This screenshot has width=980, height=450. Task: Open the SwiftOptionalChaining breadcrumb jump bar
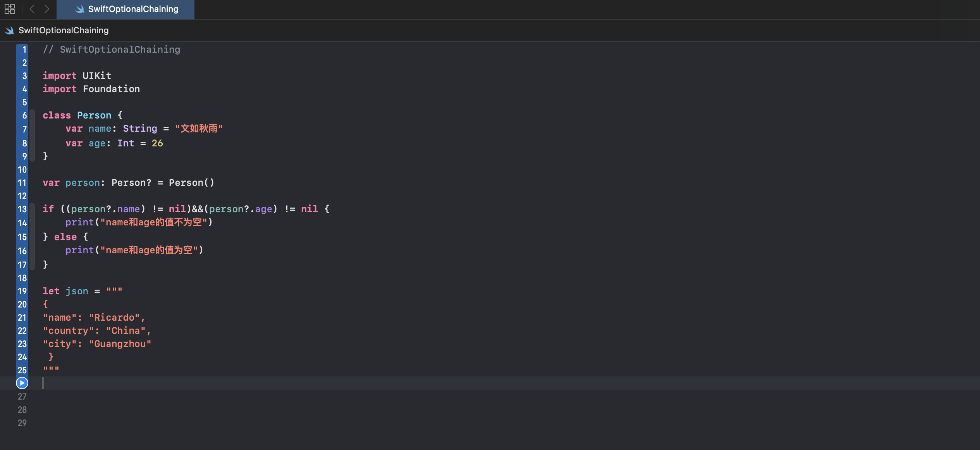[x=64, y=30]
